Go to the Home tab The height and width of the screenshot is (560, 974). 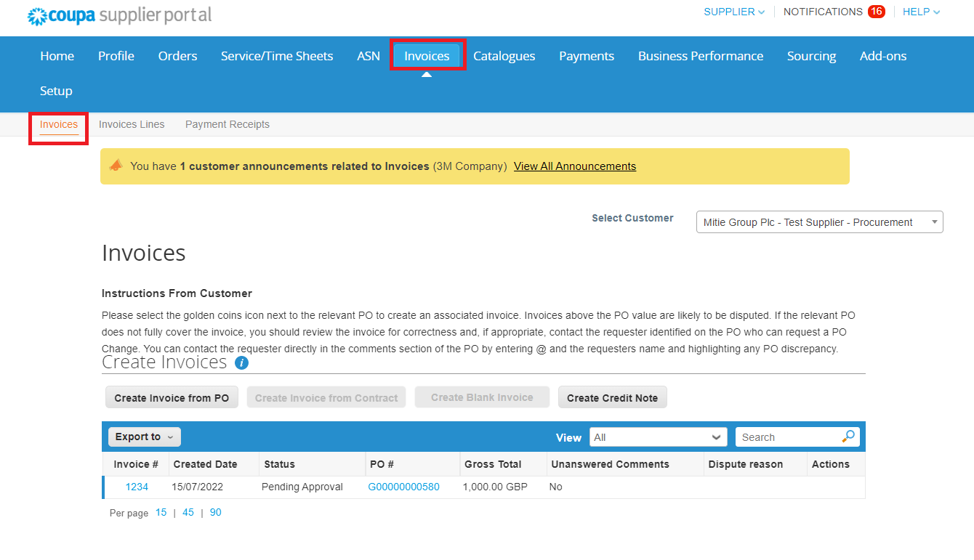coord(57,56)
